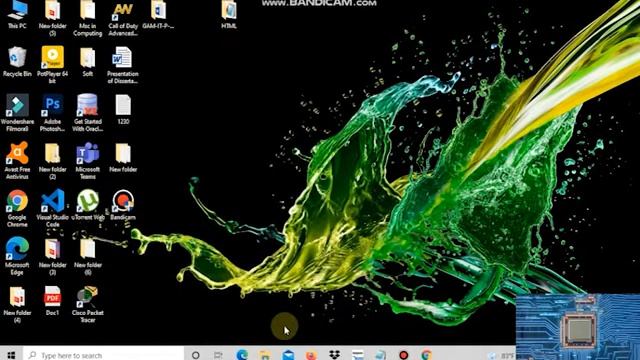Select the unnumbered New folder icon
This screenshot has height=360, width=640.
point(123,157)
